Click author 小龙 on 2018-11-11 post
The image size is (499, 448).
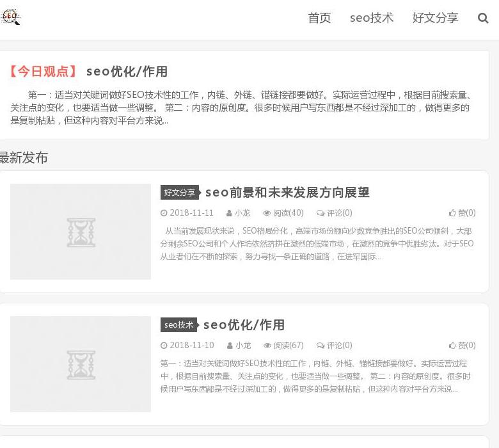pyautogui.click(x=243, y=212)
